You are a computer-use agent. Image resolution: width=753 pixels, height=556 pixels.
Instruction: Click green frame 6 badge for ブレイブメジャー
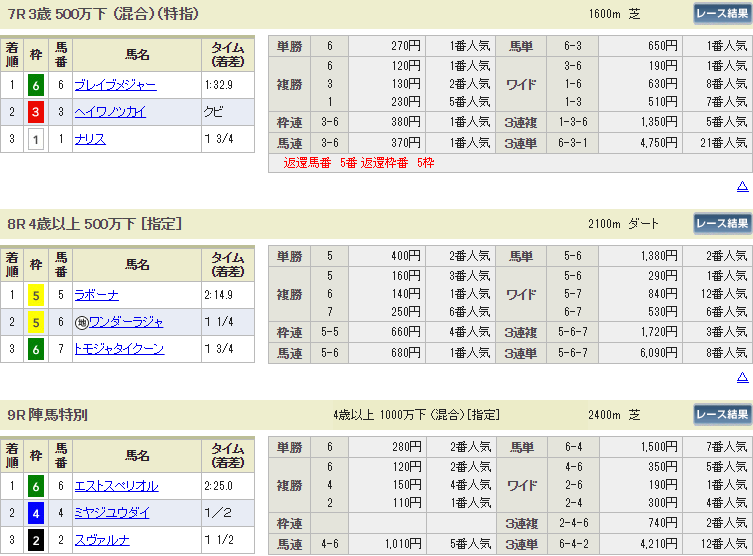coord(36,86)
